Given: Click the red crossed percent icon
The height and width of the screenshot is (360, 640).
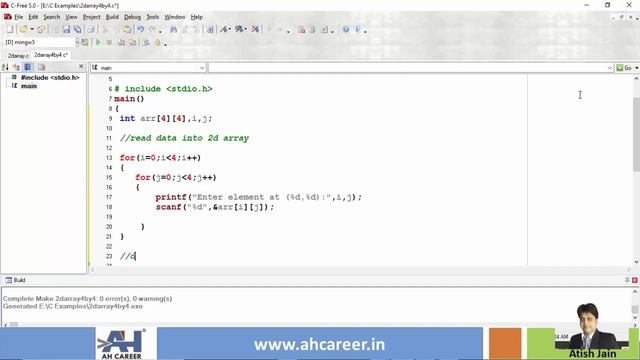Looking at the screenshot, I should [x=255, y=29].
